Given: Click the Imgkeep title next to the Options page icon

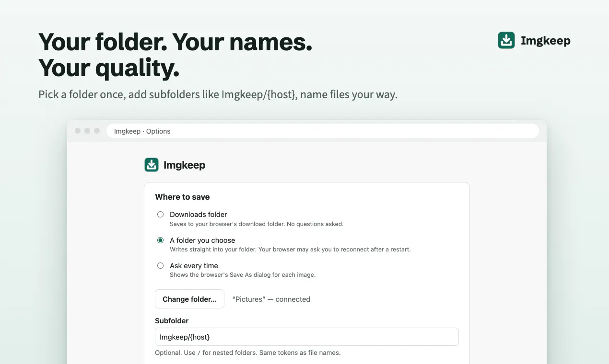Looking at the screenshot, I should (185, 165).
